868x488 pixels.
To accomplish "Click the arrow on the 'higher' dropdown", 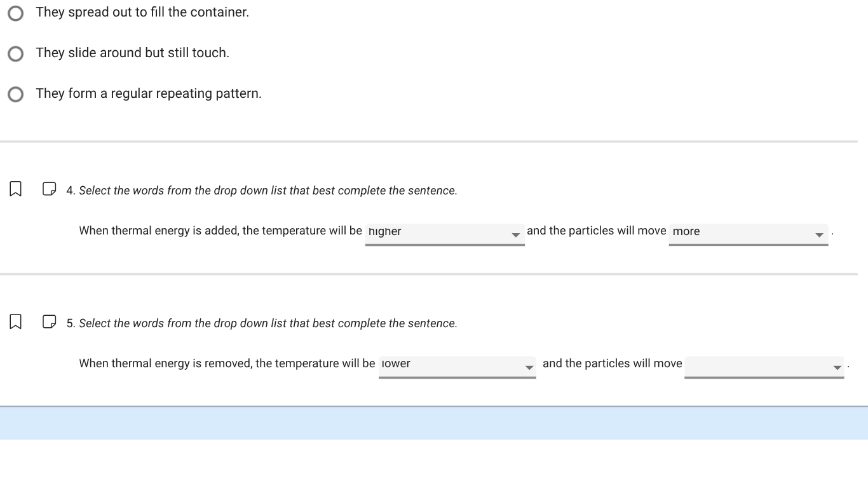I will pos(516,235).
